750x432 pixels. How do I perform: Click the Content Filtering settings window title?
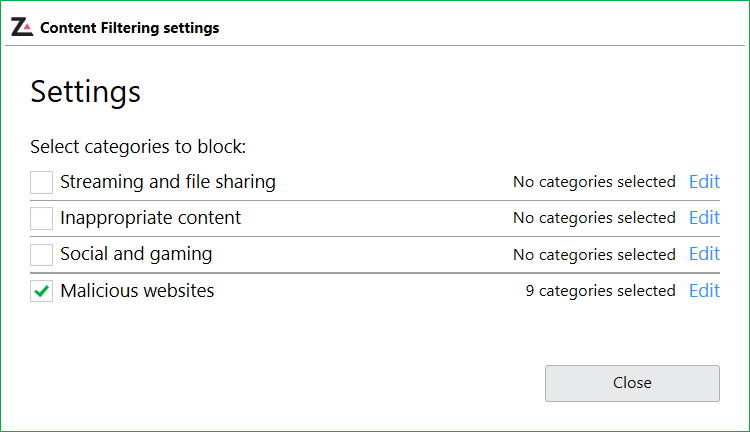[x=129, y=28]
